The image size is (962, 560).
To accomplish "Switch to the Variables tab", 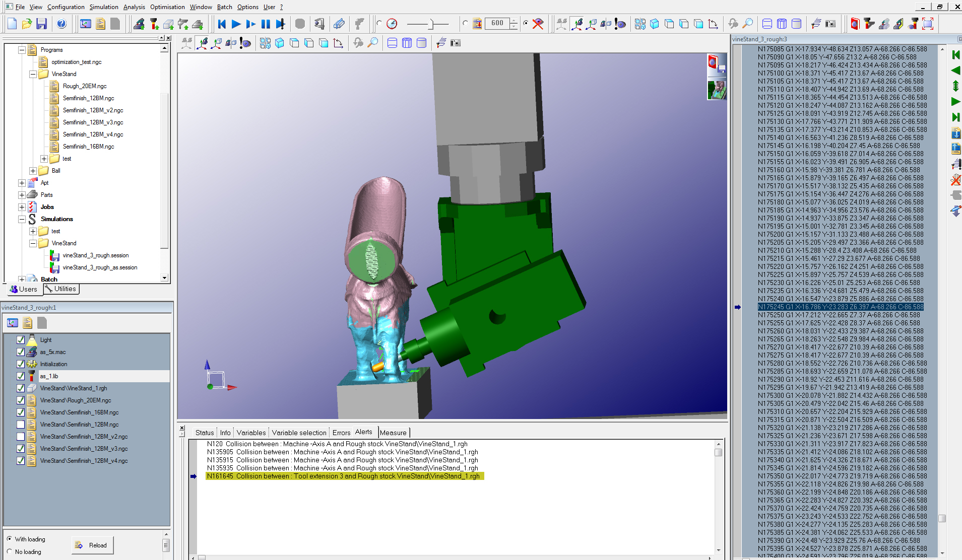I will click(251, 433).
